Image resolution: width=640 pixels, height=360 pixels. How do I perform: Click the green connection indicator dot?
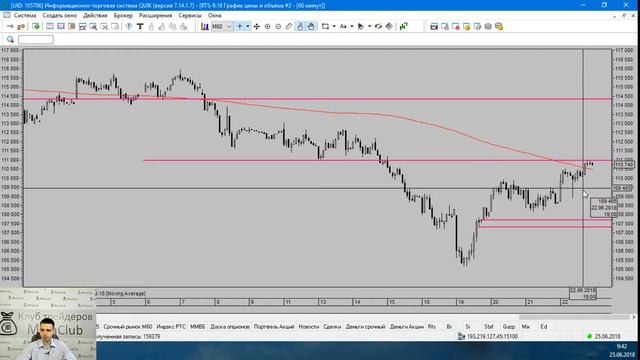pos(589,337)
